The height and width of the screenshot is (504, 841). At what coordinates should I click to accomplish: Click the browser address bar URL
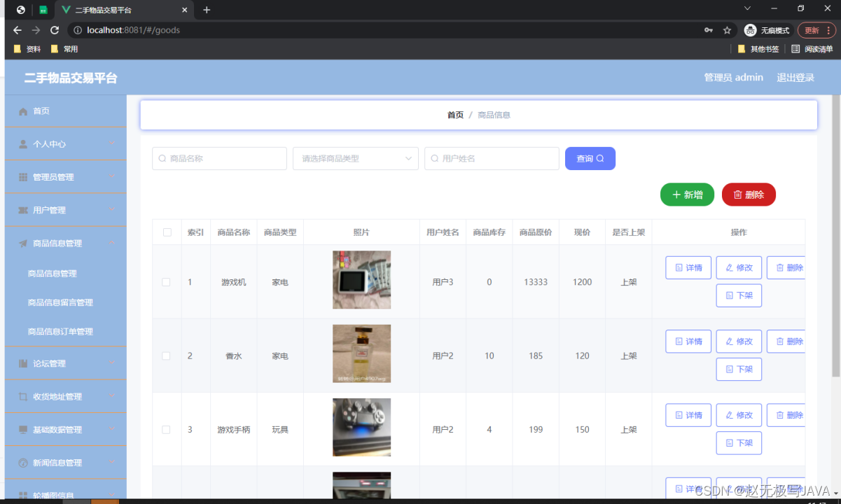coord(133,30)
